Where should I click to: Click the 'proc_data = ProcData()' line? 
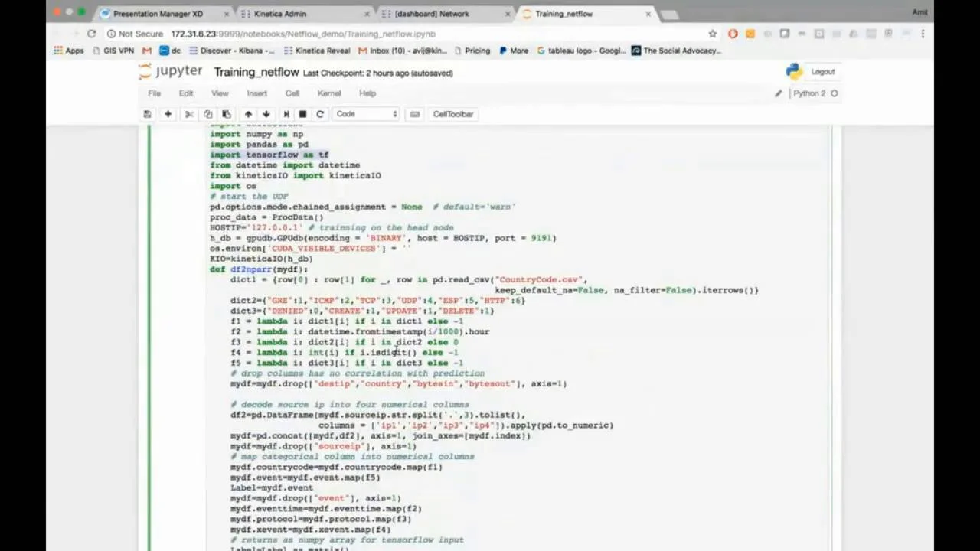266,217
